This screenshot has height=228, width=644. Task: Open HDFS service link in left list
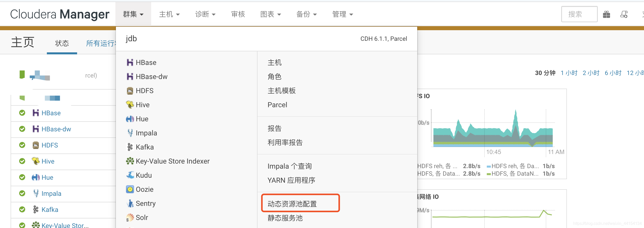click(x=50, y=145)
